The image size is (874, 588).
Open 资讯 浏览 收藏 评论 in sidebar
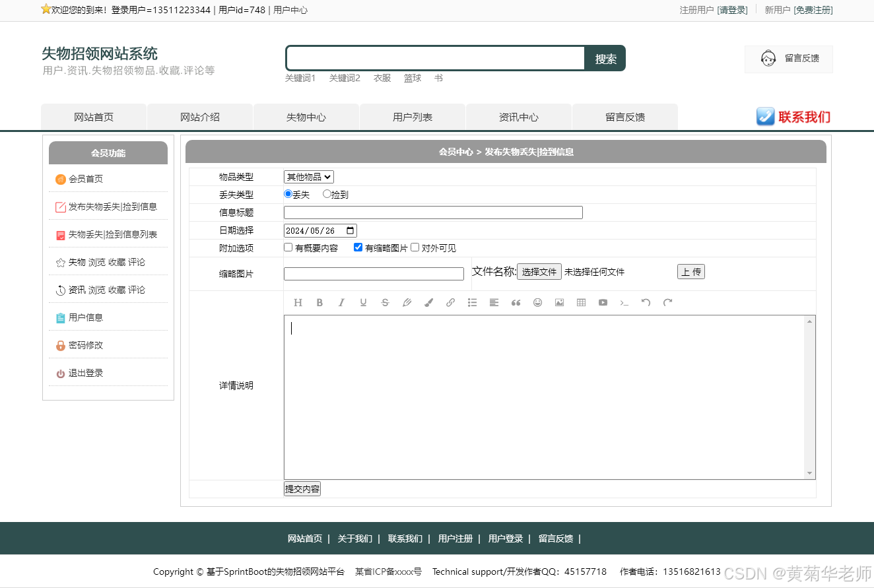(x=107, y=290)
